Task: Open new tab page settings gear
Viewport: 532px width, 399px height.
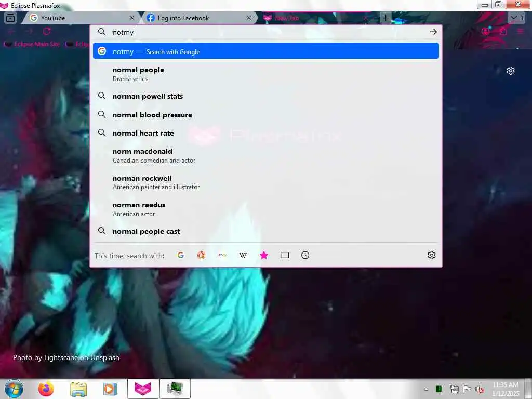Action: coord(511,71)
